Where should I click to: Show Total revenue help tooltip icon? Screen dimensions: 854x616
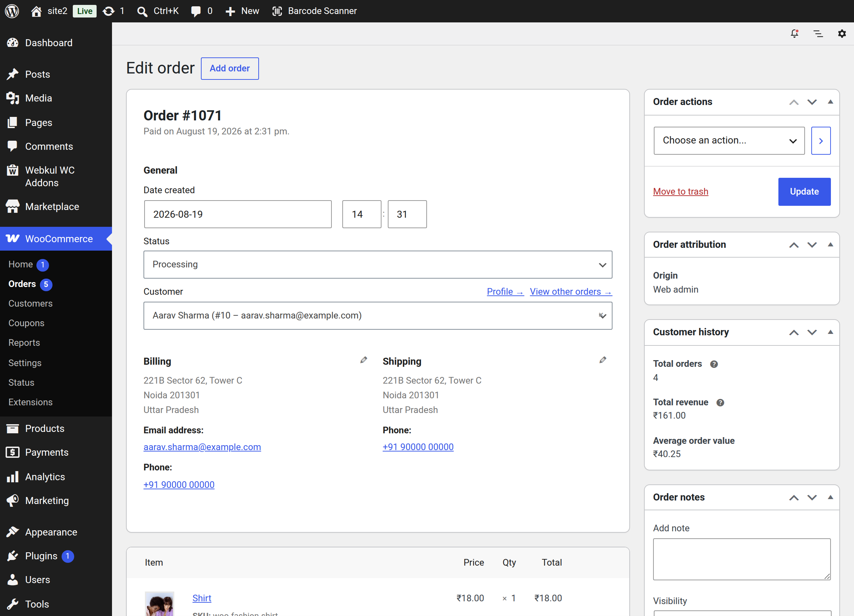pyautogui.click(x=720, y=402)
